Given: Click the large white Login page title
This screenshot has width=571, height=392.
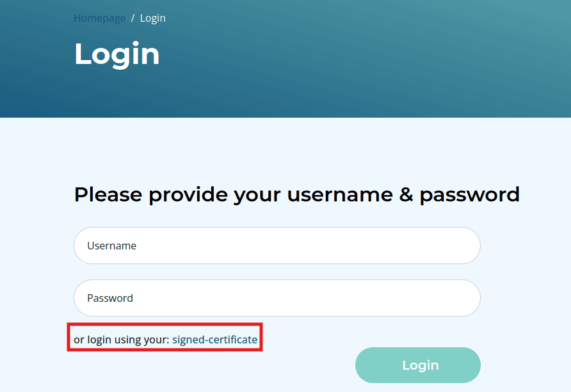Looking at the screenshot, I should (117, 54).
